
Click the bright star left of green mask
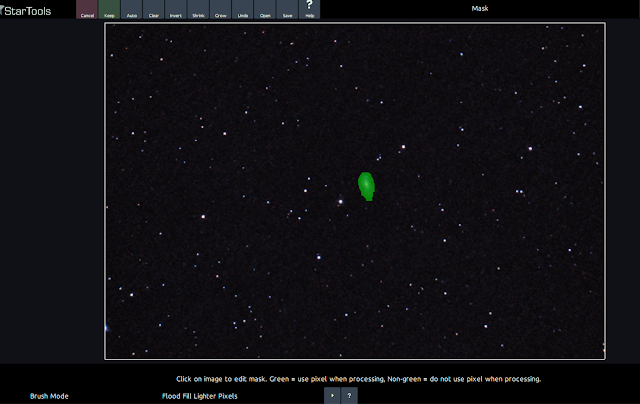click(340, 200)
